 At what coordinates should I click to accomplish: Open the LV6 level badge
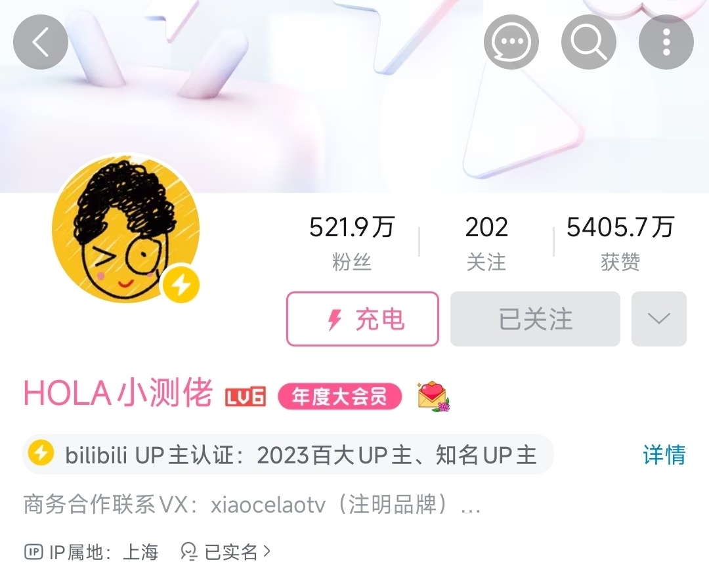tap(246, 397)
